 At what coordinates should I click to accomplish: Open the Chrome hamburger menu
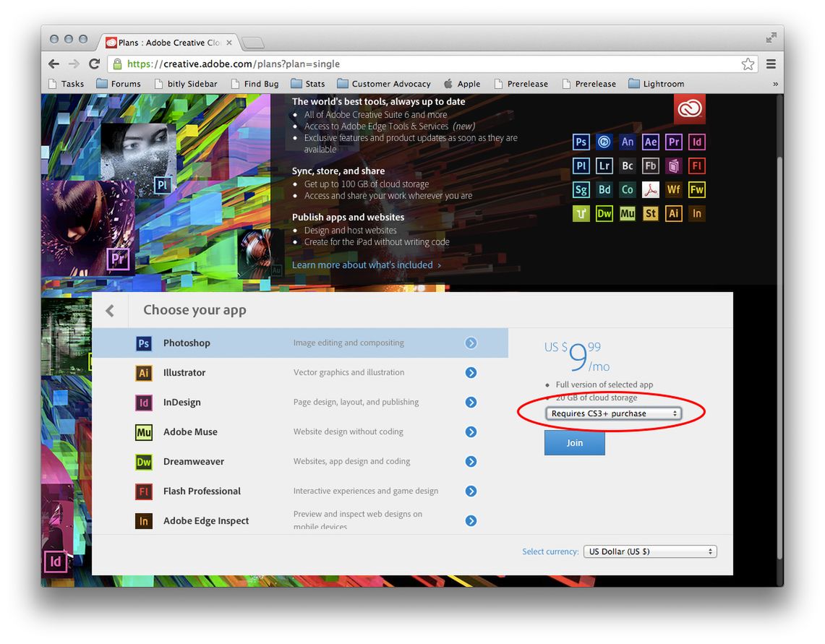[771, 64]
